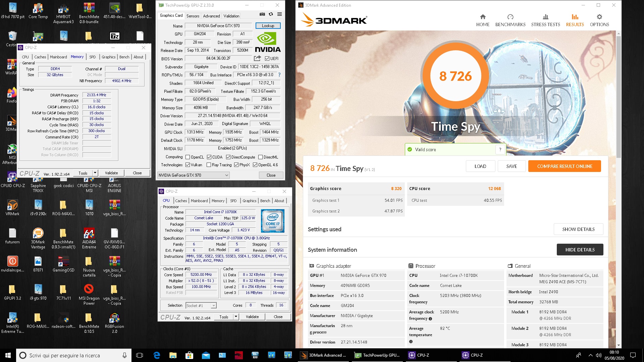Launch Microsoft Edge from taskbar
Viewport: 644px width, 362px height.
(157, 355)
